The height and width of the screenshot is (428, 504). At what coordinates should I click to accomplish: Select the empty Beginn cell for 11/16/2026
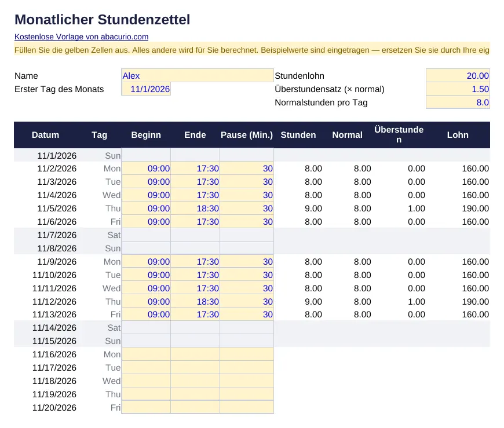point(146,354)
